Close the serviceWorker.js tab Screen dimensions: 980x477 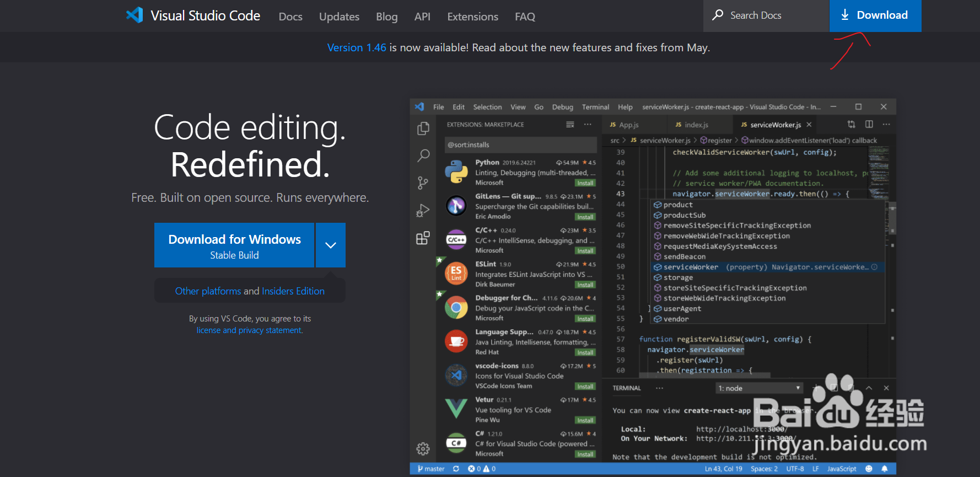pos(809,125)
